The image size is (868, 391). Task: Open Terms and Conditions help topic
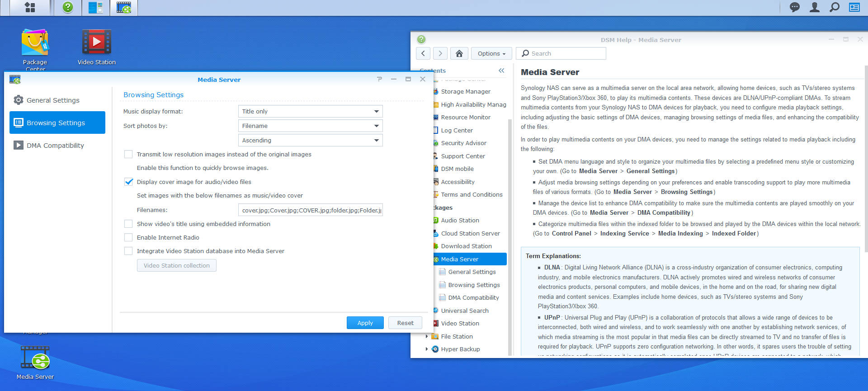[472, 194]
